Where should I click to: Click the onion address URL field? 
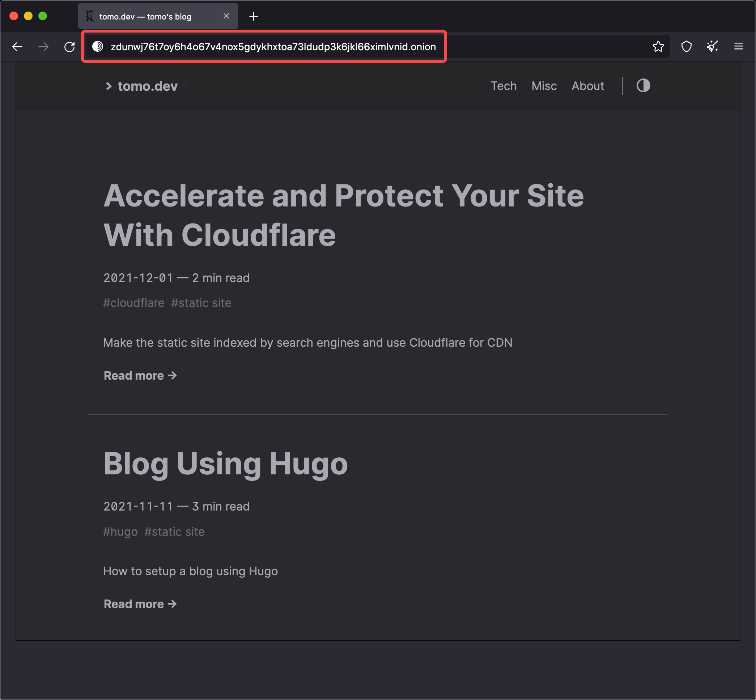[273, 47]
